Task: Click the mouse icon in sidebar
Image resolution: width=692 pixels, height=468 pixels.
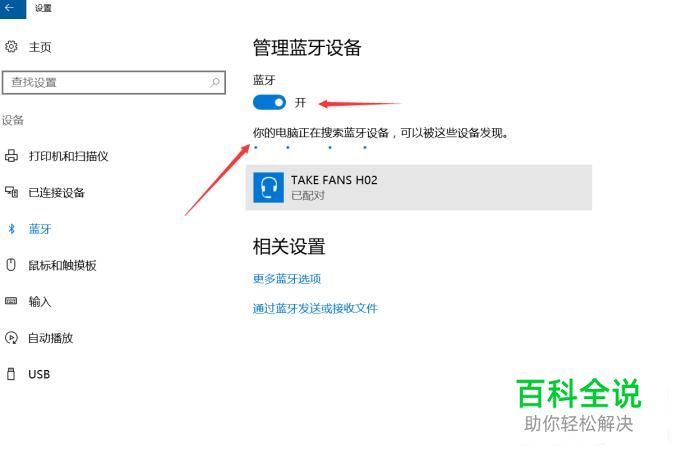Action: (x=11, y=265)
